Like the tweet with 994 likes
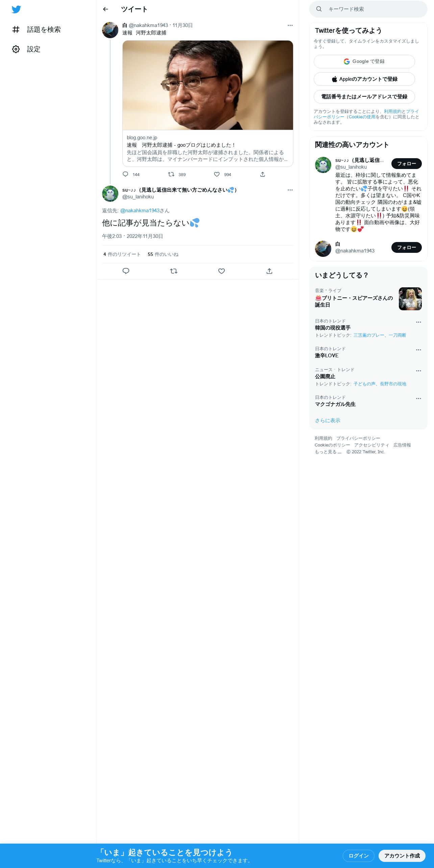 (217, 174)
